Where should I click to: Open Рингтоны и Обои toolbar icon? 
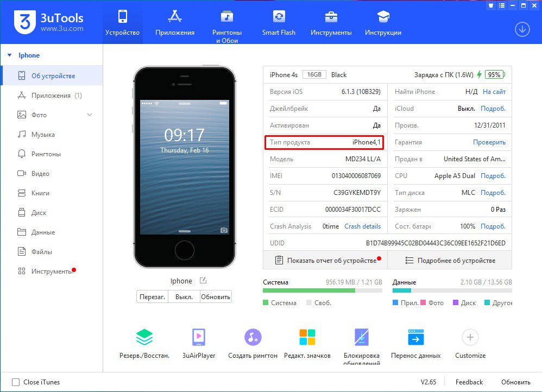pos(227,16)
